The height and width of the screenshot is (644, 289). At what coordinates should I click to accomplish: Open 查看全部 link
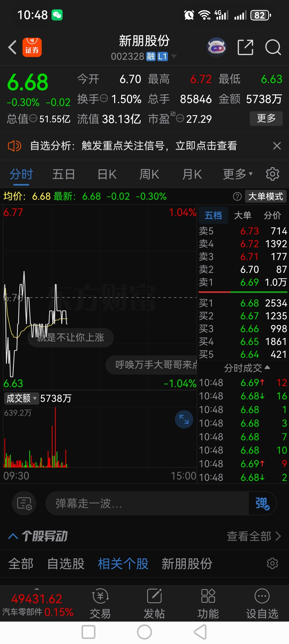[x=254, y=536]
